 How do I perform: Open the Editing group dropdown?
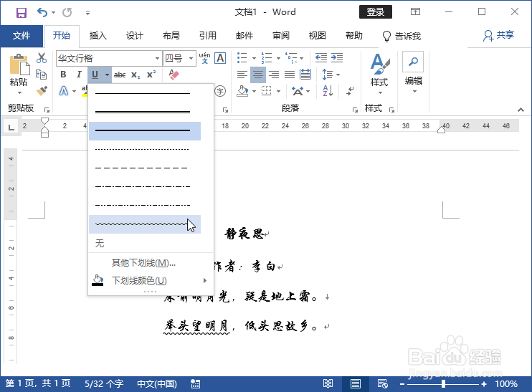tap(413, 73)
